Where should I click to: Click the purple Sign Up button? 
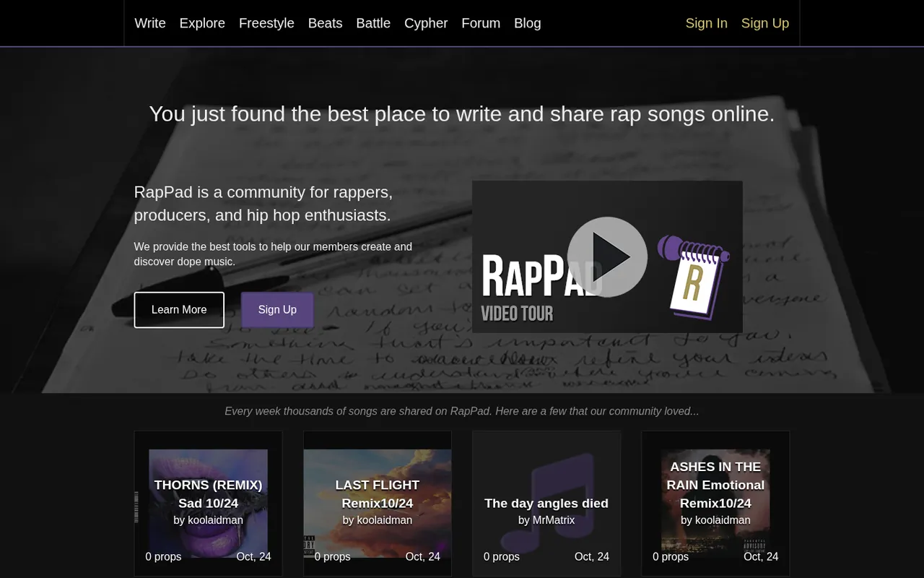click(x=277, y=310)
